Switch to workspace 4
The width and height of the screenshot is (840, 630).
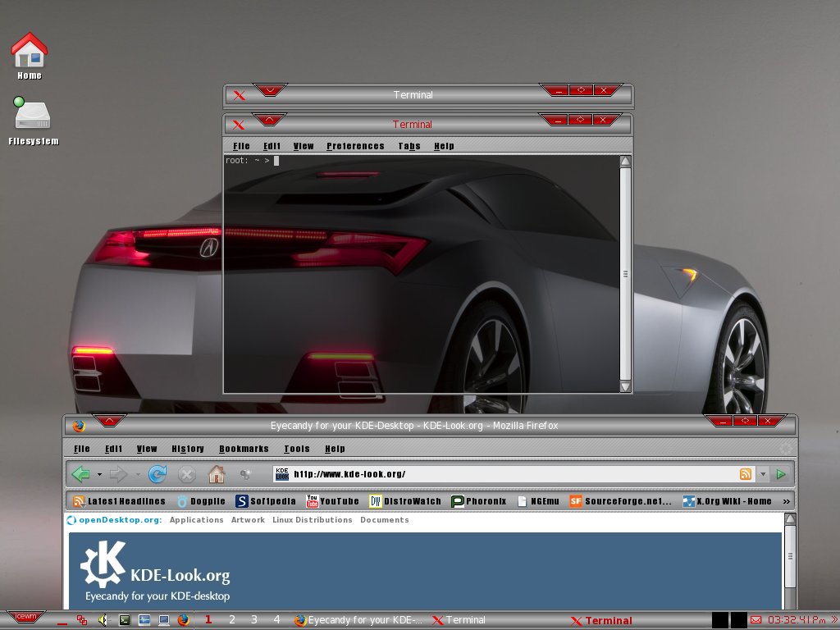pyautogui.click(x=276, y=619)
